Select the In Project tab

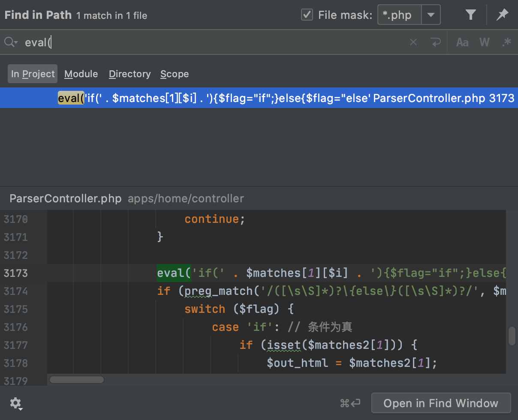pyautogui.click(x=33, y=74)
